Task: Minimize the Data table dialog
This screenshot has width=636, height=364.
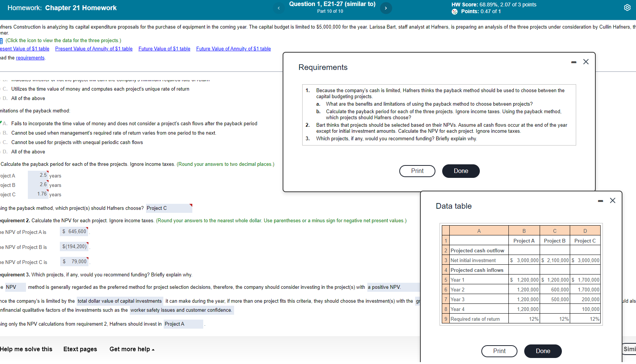Action: pos(600,201)
